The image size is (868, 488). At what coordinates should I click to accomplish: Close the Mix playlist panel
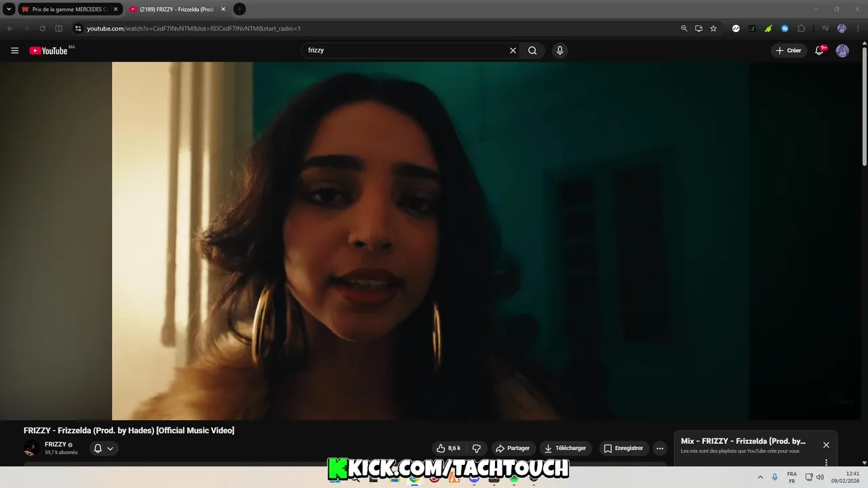[826, 445]
